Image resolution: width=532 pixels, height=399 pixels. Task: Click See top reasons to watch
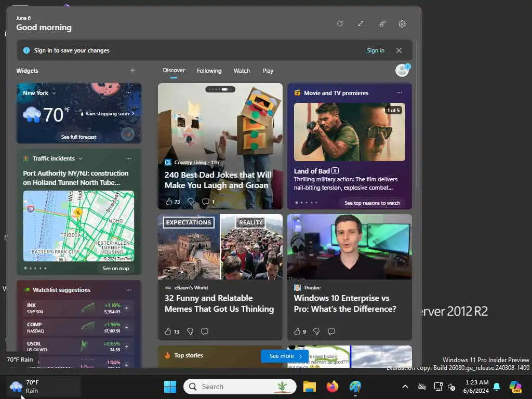(372, 203)
